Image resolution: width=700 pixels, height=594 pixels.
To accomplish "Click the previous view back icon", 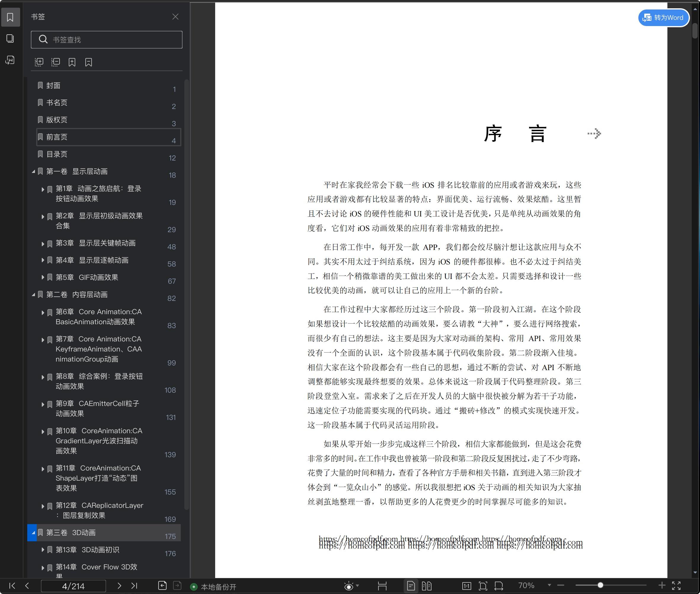I will point(162,586).
